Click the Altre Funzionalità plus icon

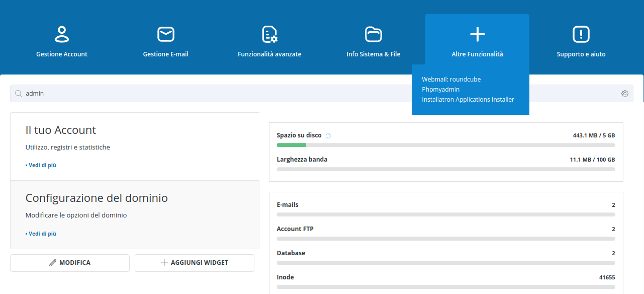477,34
